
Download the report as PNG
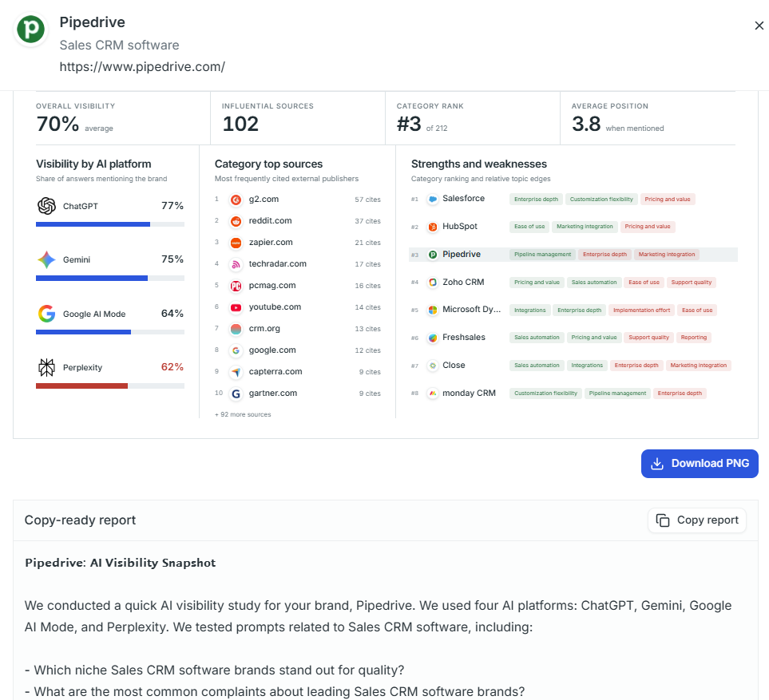(700, 464)
